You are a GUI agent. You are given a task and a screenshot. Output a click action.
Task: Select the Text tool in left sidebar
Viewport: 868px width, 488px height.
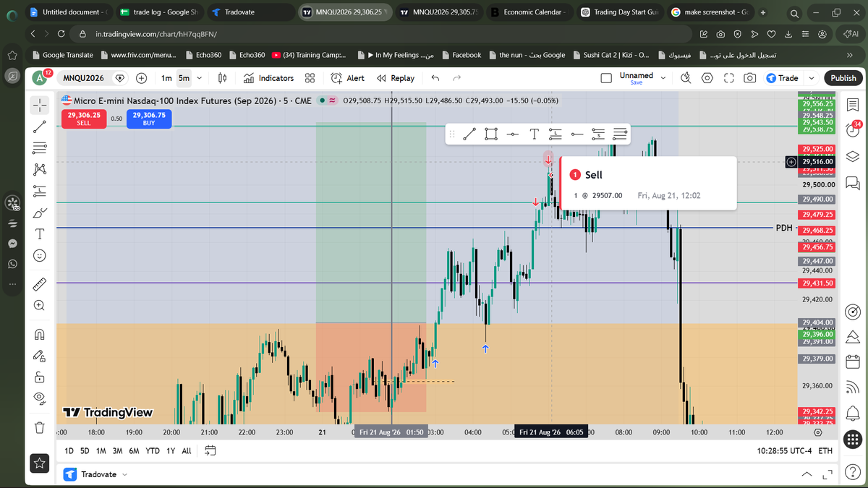click(x=40, y=234)
